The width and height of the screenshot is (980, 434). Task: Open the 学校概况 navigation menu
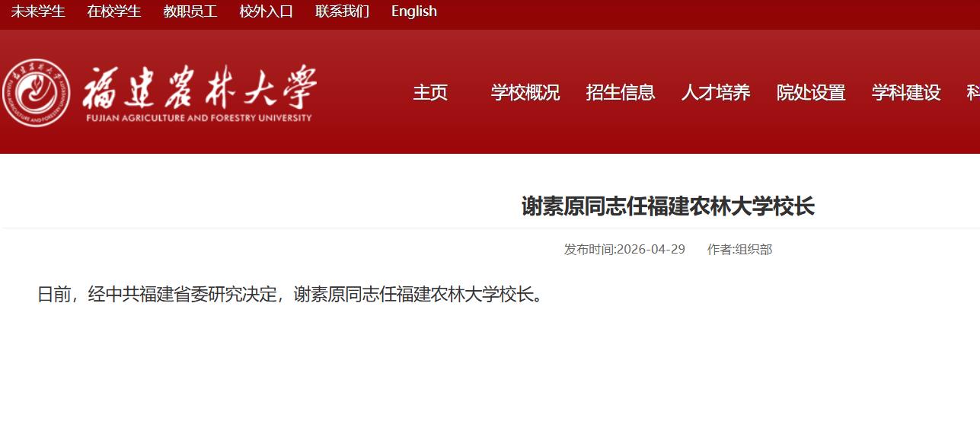pos(525,93)
